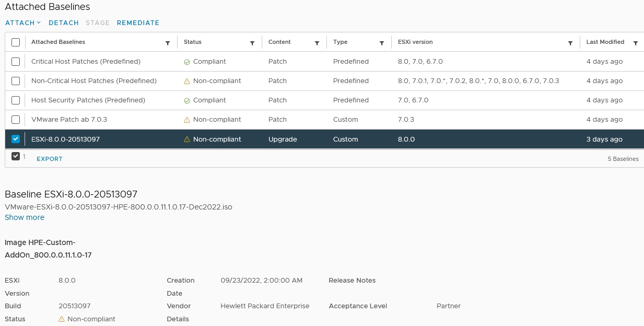Click the Remediate action
Viewport: 644px width, 326px height.
click(138, 23)
